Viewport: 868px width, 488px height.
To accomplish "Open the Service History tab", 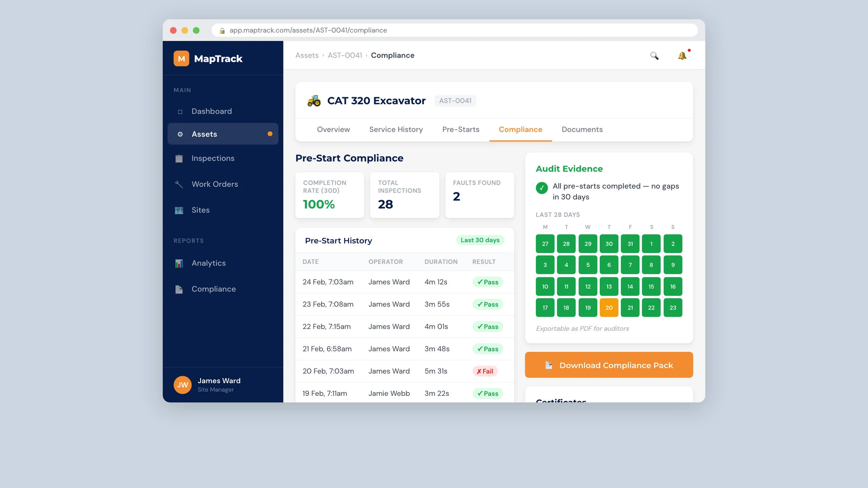I will [396, 129].
